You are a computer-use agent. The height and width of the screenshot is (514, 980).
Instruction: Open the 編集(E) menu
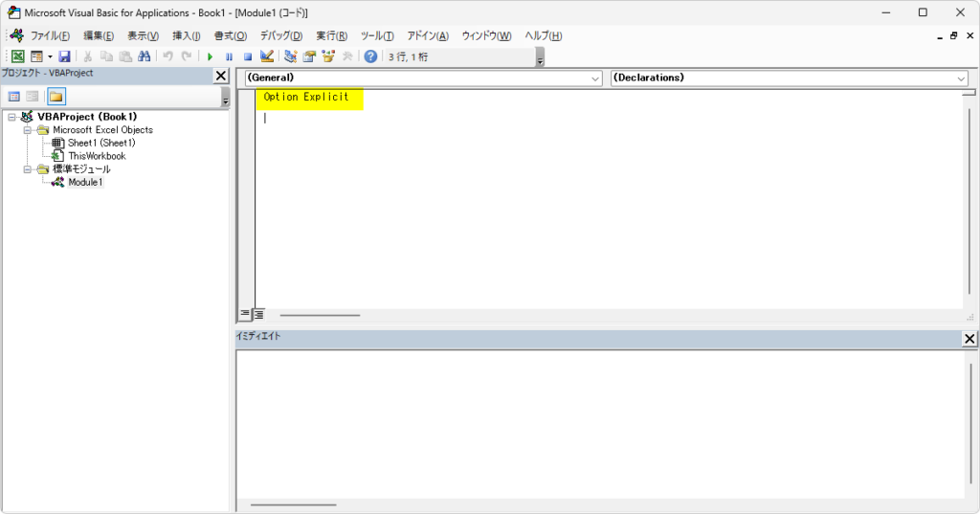pos(99,35)
